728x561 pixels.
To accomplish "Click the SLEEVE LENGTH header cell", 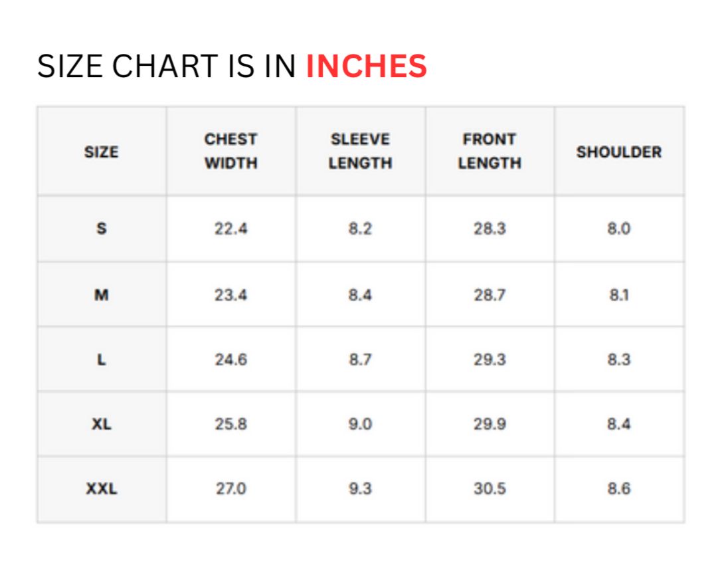I will point(360,151).
